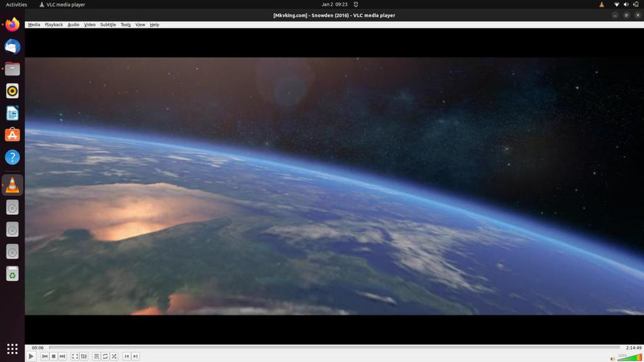Viewport: 644px width, 362px height.
Task: Click the VLC cone in the dock
Action: point(13,185)
